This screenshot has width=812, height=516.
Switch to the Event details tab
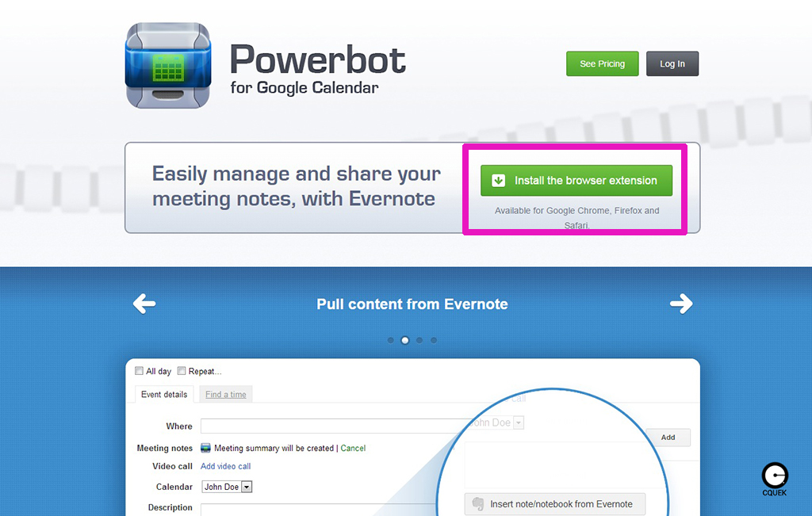164,395
